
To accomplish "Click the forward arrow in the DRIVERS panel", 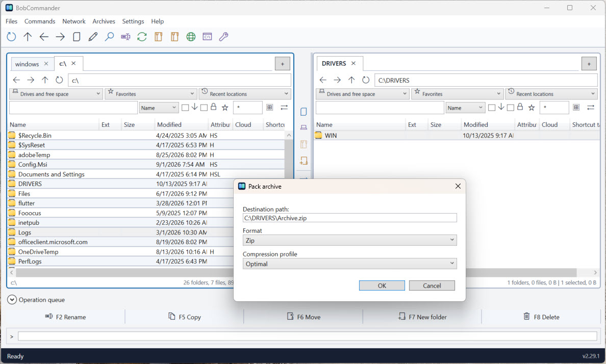I will click(337, 80).
